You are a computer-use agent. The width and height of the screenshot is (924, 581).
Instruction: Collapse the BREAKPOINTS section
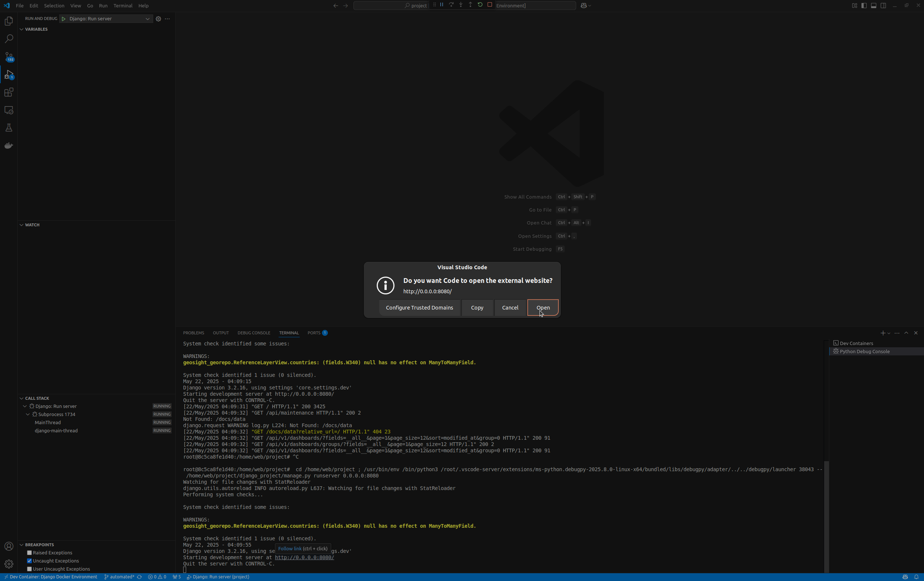21,544
